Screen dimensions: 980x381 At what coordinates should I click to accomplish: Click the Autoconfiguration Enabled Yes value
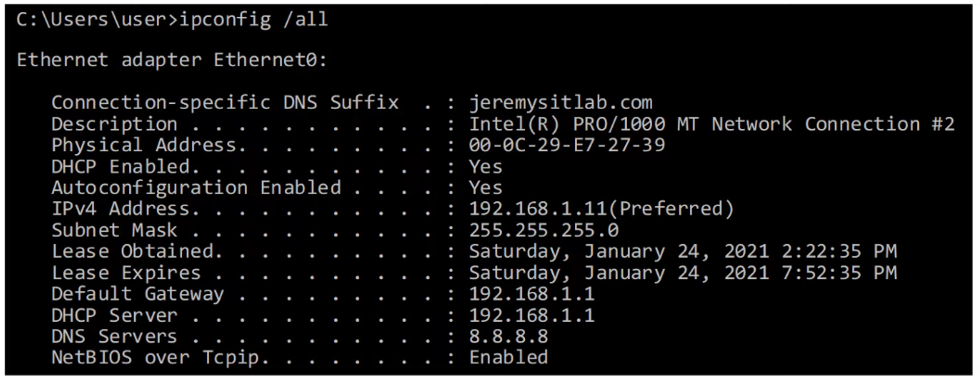pyautogui.click(x=486, y=188)
